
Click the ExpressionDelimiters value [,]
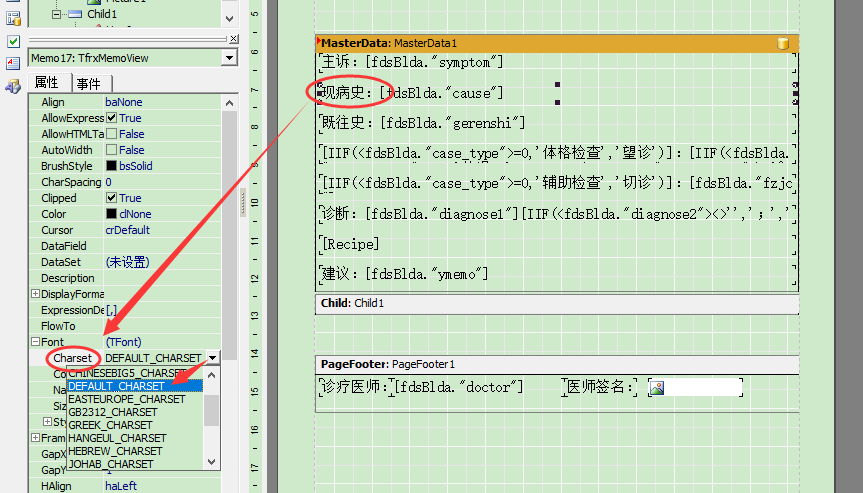point(111,310)
